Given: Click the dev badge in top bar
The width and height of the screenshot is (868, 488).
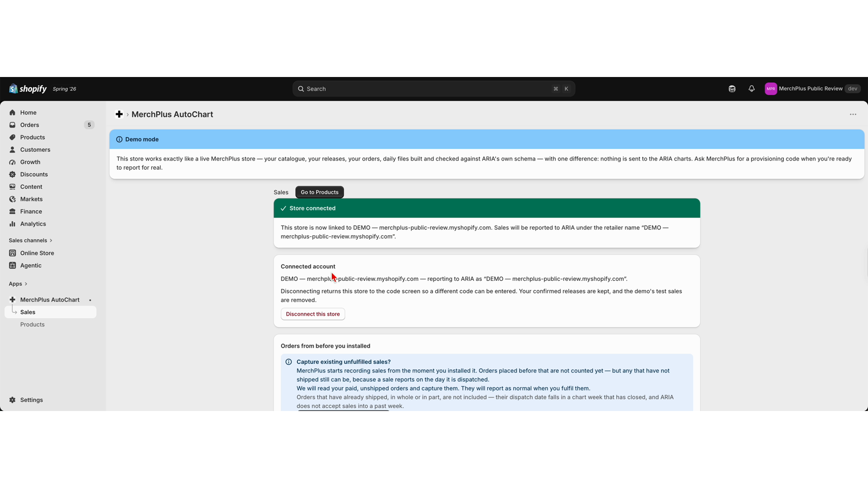Looking at the screenshot, I should point(853,89).
